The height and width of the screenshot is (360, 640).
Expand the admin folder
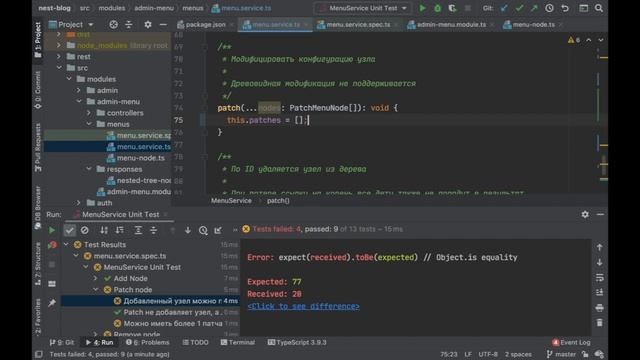pyautogui.click(x=79, y=90)
